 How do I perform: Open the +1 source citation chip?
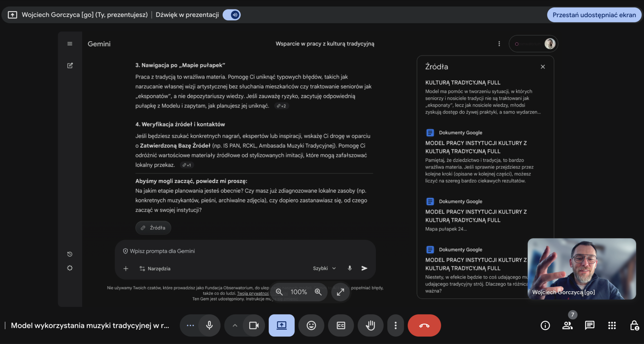click(187, 165)
